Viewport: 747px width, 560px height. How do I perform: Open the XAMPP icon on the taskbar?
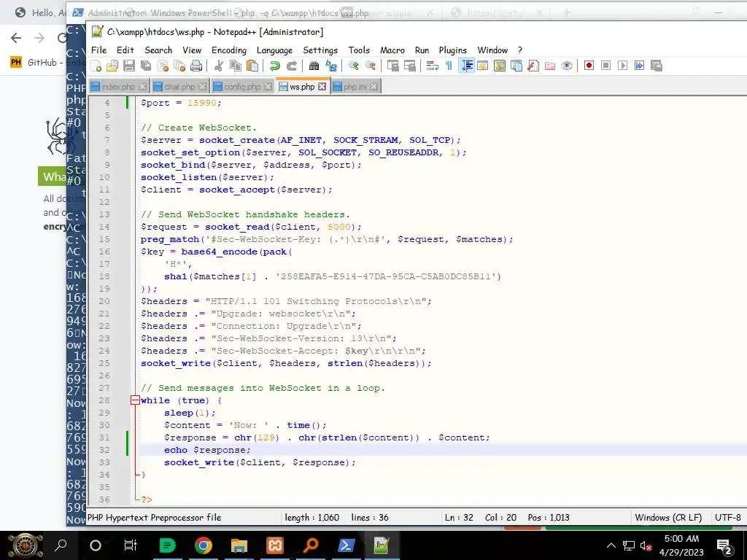[275, 545]
